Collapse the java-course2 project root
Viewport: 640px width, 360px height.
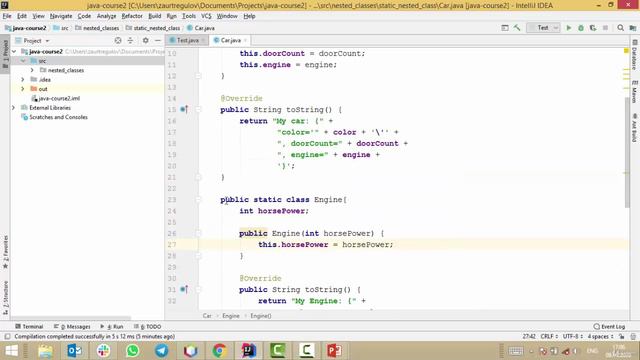point(14,51)
